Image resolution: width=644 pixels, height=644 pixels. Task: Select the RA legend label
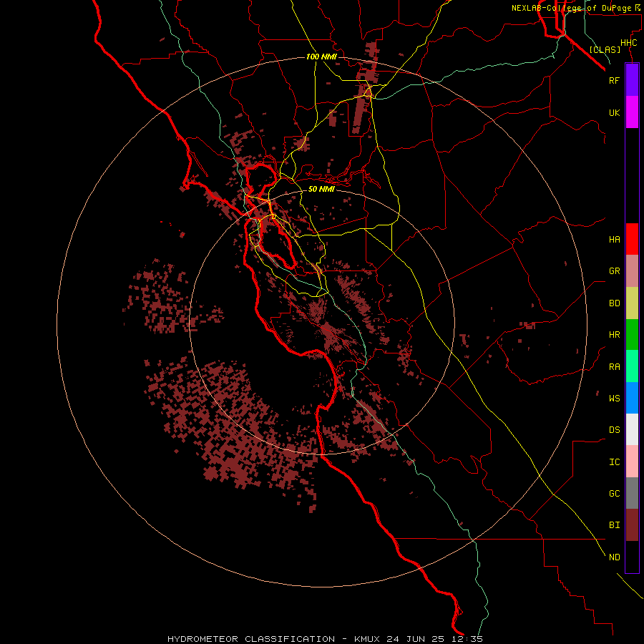tap(614, 367)
